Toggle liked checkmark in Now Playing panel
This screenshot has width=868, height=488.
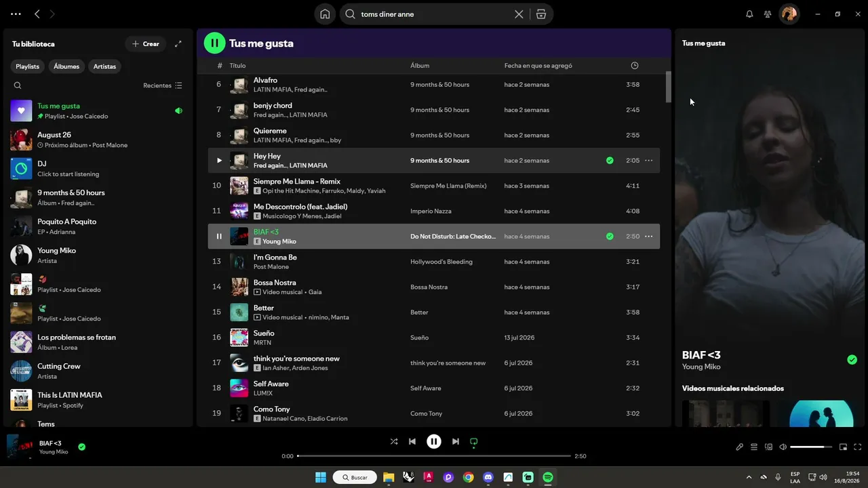[x=852, y=360]
